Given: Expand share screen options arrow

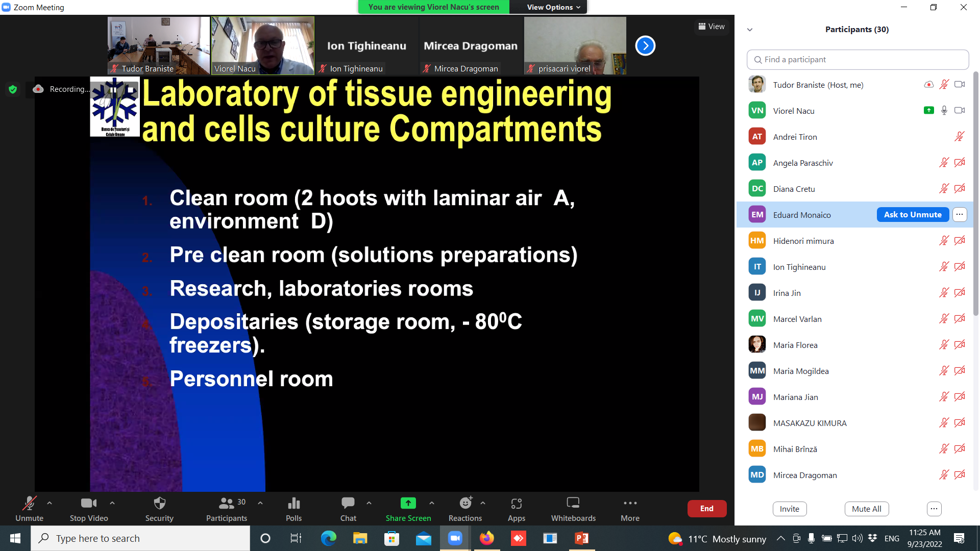Looking at the screenshot, I should click(432, 503).
